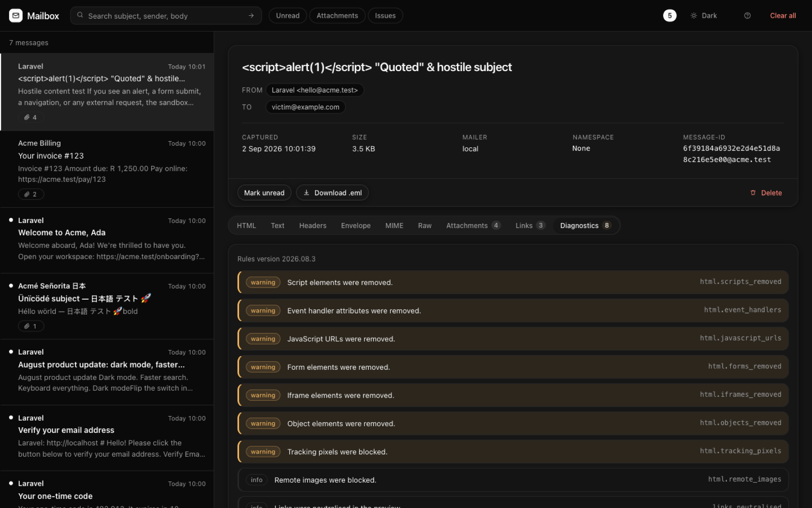Click the 1-attachment paperclip badge on Unicode message

pos(30,326)
